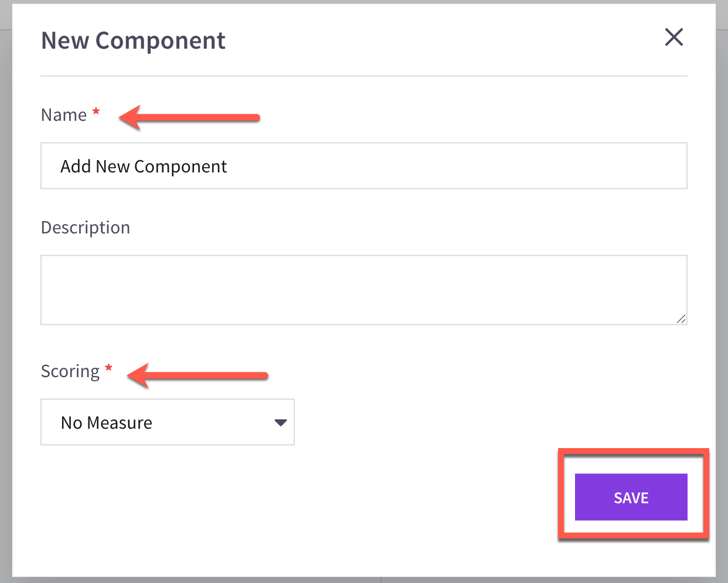This screenshot has height=583, width=728.
Task: Click the red asterisk next to Scoring
Action: pyautogui.click(x=108, y=368)
